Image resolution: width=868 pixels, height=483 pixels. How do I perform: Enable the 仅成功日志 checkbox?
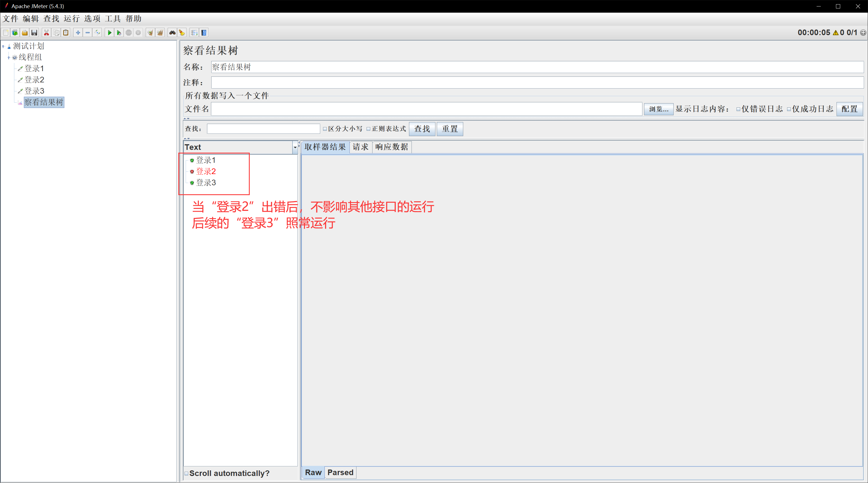point(789,109)
